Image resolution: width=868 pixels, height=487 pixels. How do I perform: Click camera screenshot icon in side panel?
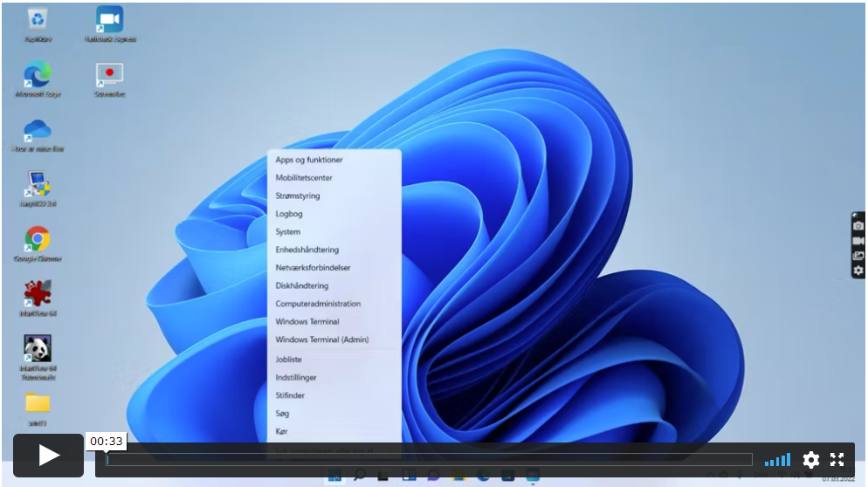(x=858, y=225)
